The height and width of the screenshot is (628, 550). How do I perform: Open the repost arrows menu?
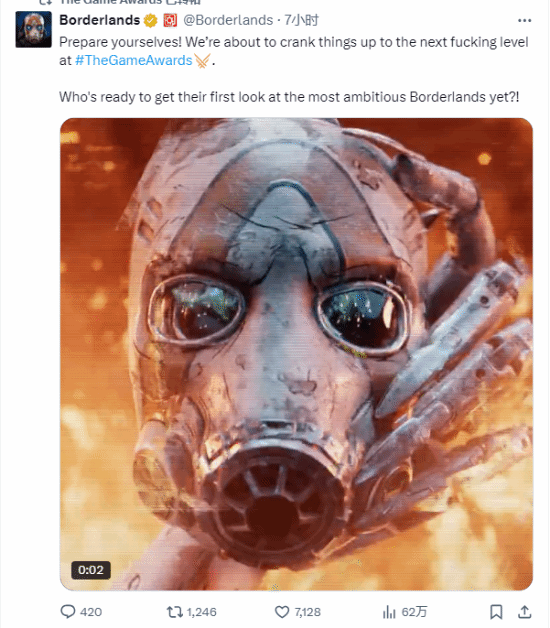tap(174, 612)
